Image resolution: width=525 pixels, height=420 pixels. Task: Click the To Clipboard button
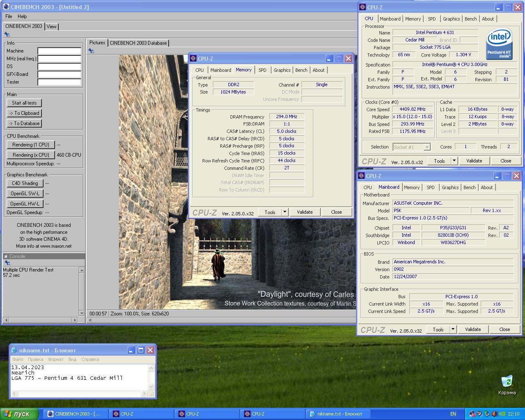tap(24, 113)
